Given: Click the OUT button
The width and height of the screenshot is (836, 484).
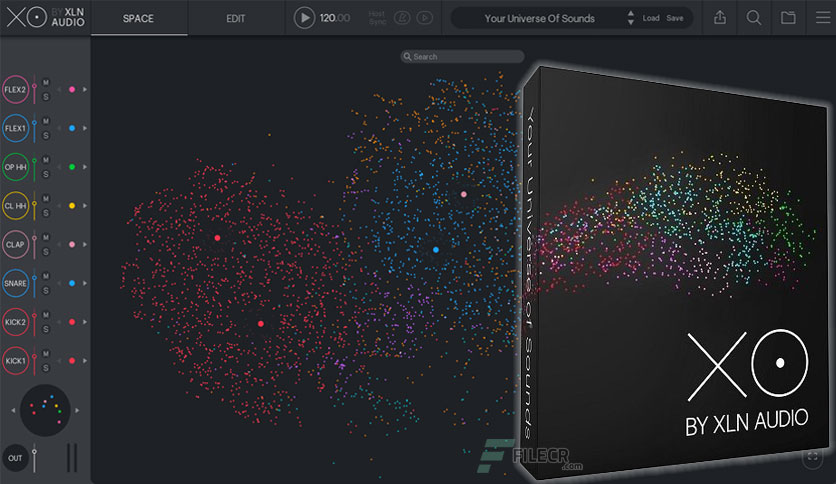Looking at the screenshot, I should pyautogui.click(x=15, y=458).
